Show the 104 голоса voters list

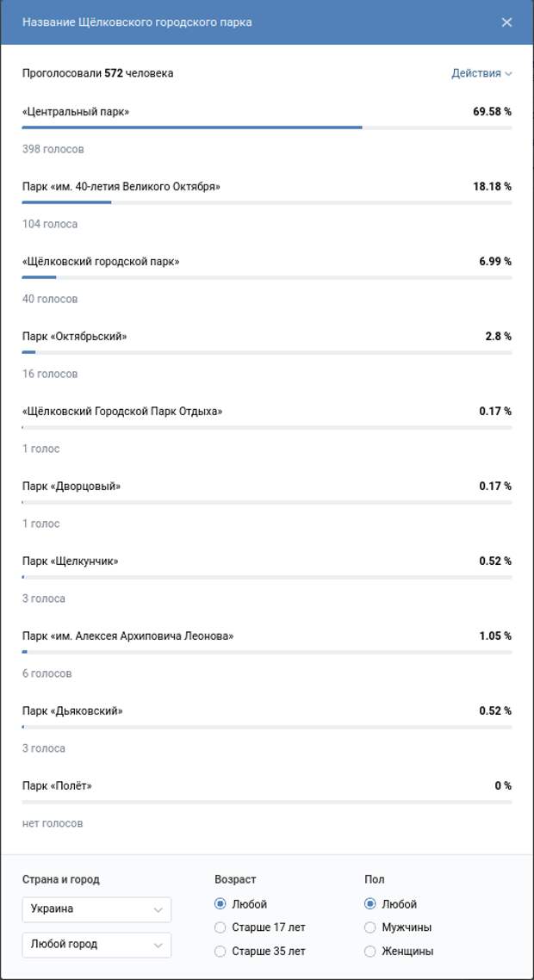tap(50, 224)
